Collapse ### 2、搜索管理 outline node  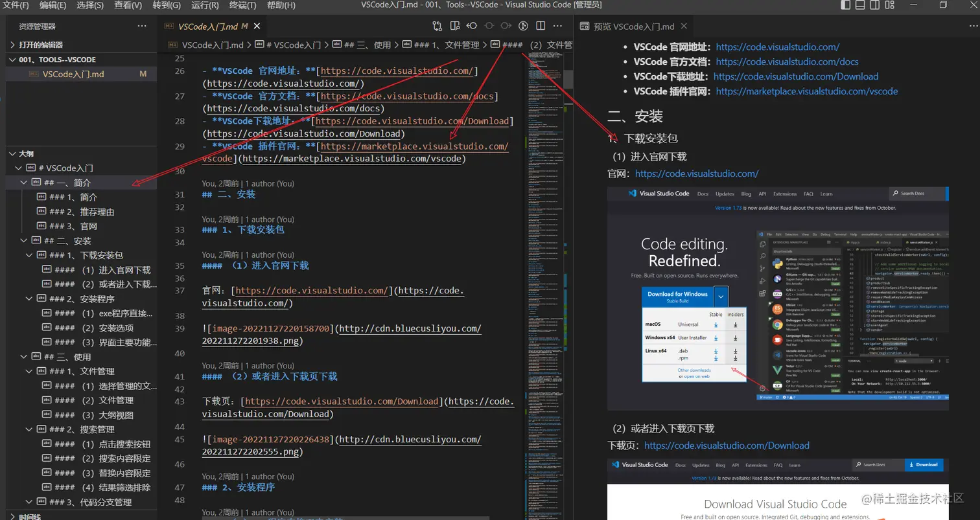pos(29,429)
